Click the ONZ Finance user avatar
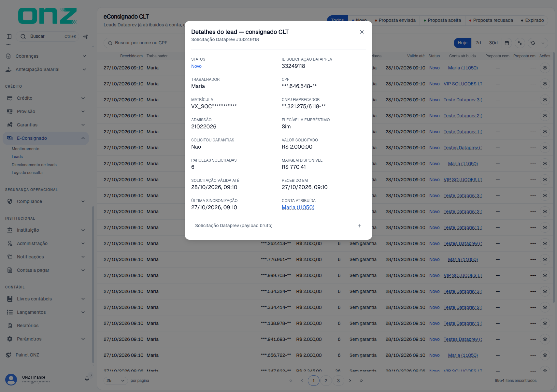 [x=11, y=380]
